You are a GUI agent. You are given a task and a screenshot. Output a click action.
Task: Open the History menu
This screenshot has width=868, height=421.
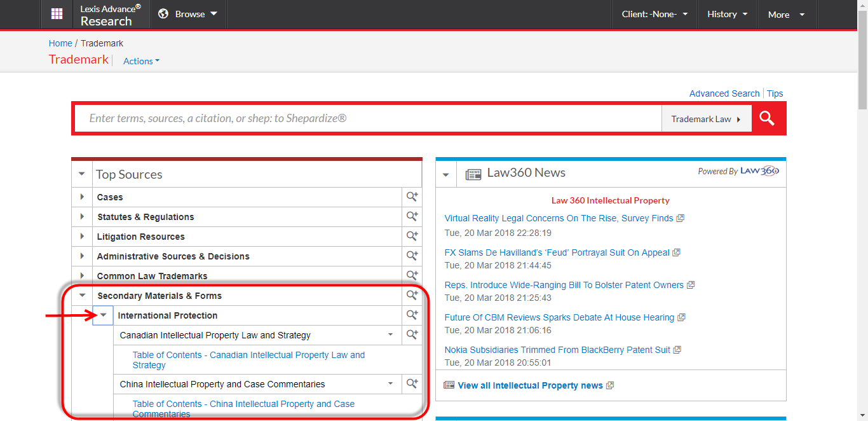click(728, 14)
